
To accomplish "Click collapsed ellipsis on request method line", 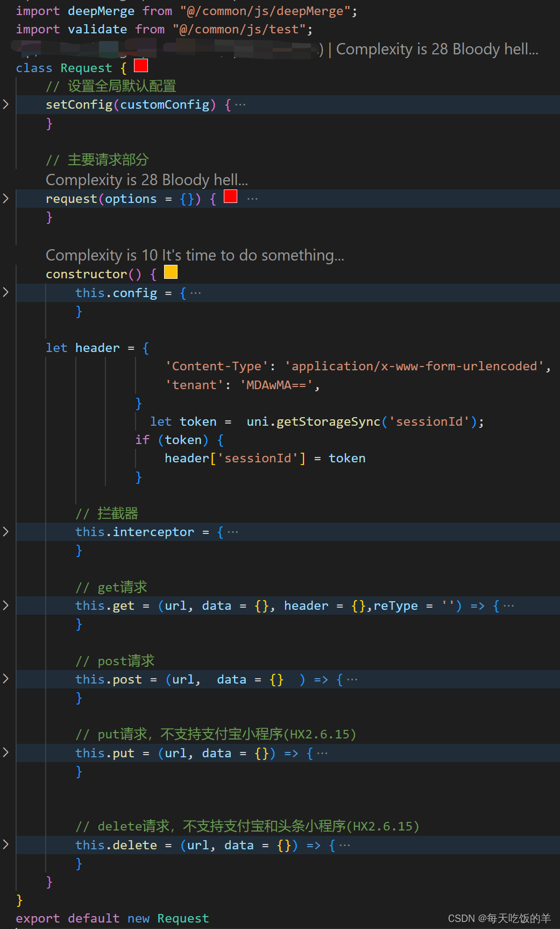I will click(252, 199).
